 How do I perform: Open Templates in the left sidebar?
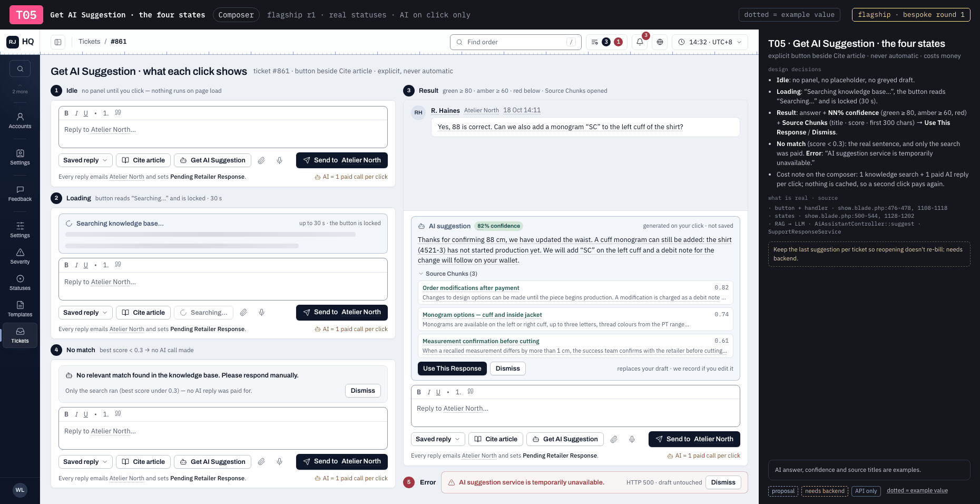point(20,309)
